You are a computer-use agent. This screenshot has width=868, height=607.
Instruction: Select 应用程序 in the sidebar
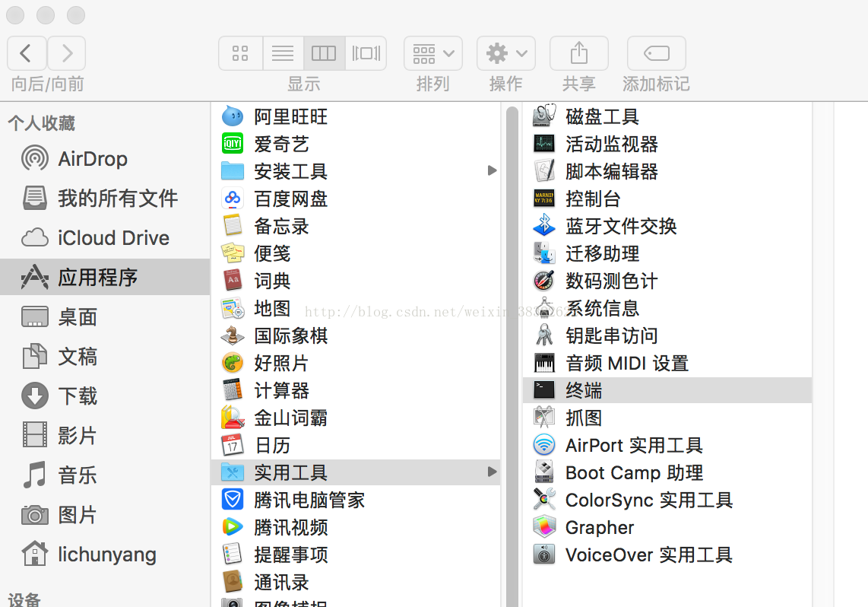click(105, 277)
